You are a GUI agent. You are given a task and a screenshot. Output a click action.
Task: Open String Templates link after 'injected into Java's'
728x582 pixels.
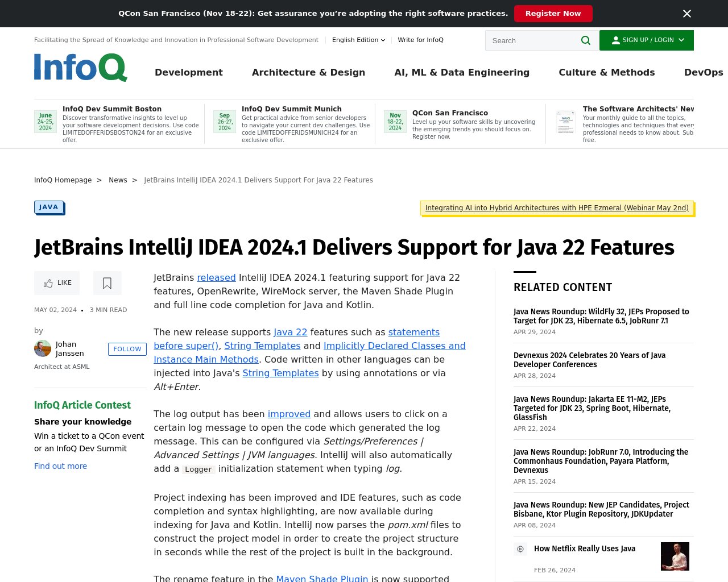(280, 373)
